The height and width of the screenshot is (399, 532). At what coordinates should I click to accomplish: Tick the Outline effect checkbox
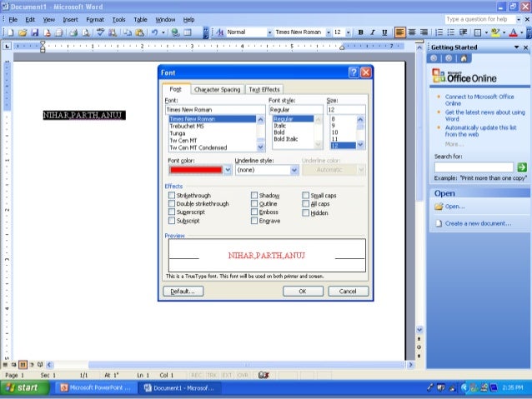tap(254, 203)
